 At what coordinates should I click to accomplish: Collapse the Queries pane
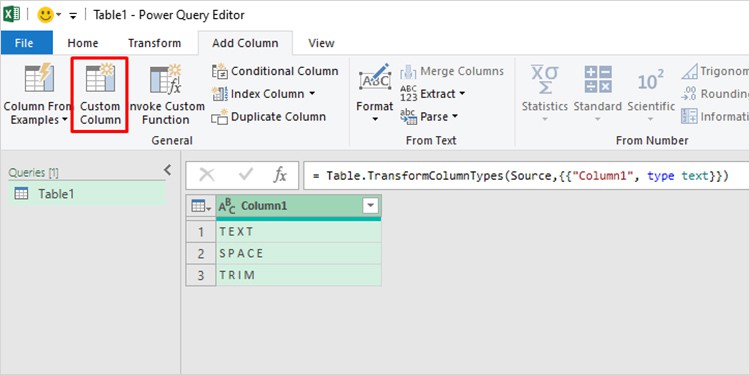(167, 170)
